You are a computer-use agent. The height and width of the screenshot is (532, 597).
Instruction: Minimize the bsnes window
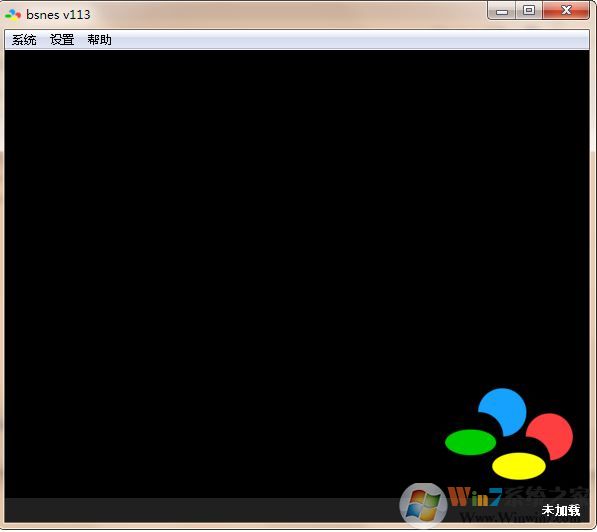click(x=501, y=11)
